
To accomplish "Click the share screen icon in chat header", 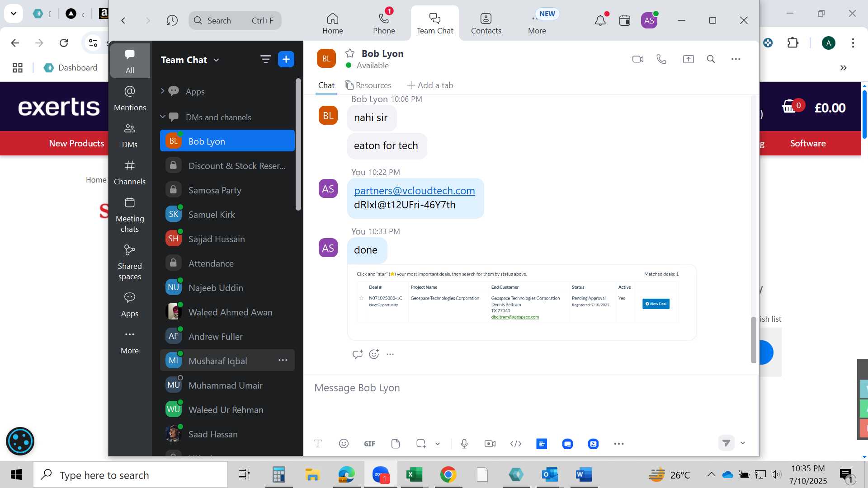I will coord(688,59).
